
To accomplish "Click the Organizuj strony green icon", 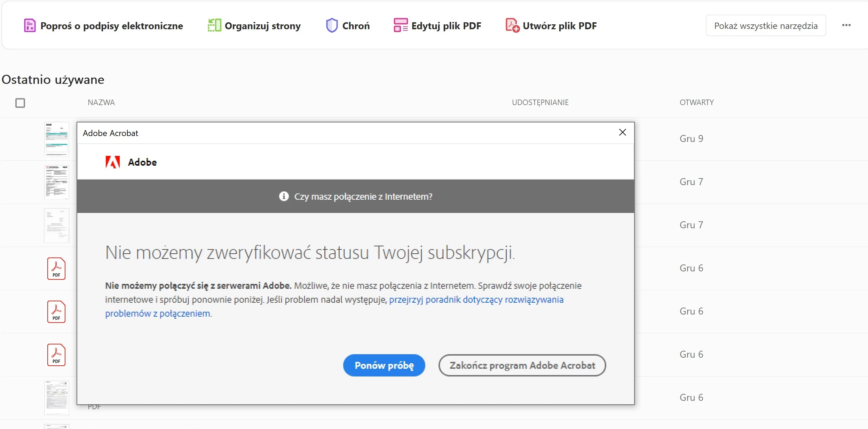I will pyautogui.click(x=214, y=25).
